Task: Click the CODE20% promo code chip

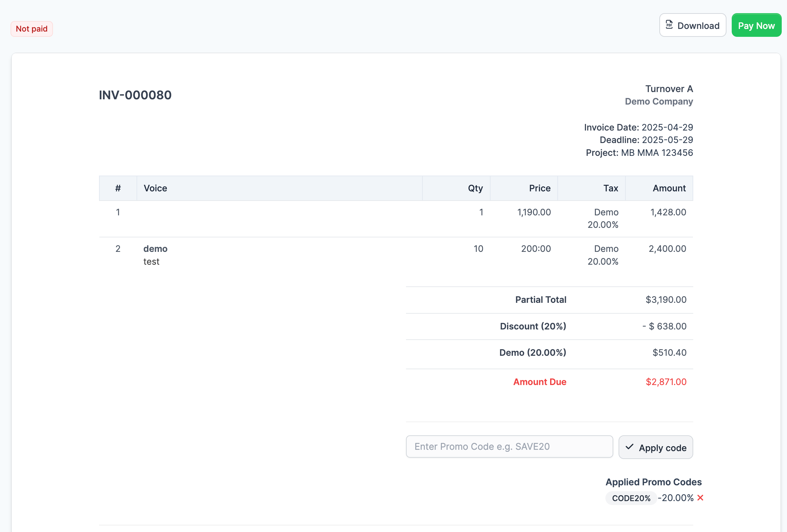Action: pyautogui.click(x=631, y=498)
